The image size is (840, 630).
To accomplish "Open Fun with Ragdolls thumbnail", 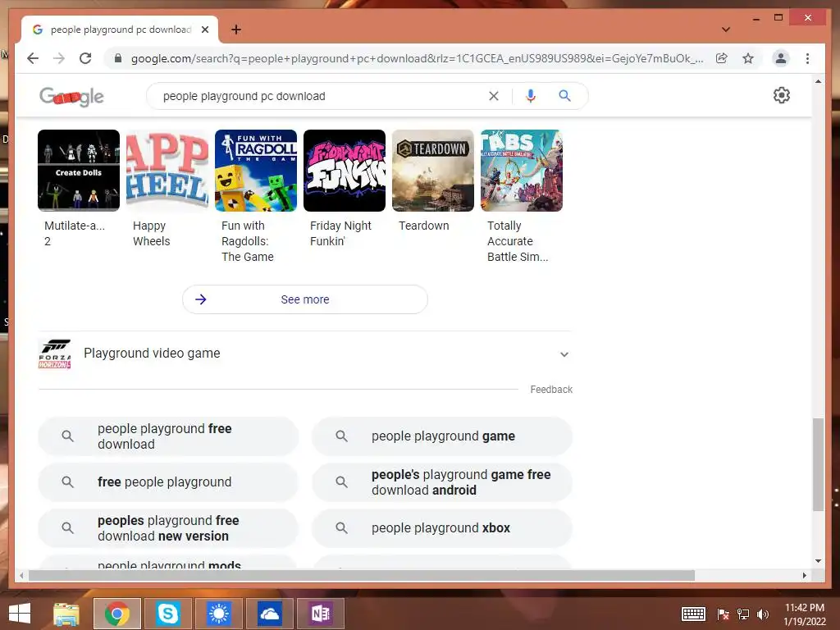I will [256, 171].
